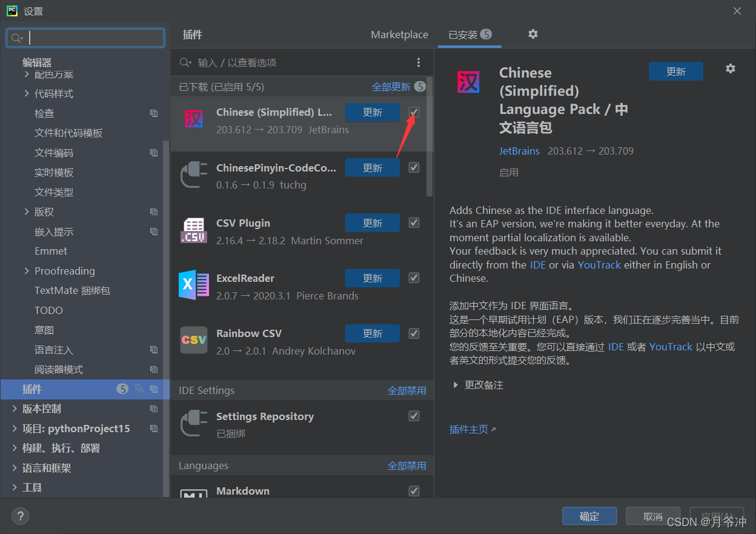The width and height of the screenshot is (756, 534).
Task: Click the magnifier icon in the plugin search field
Action: [x=185, y=62]
